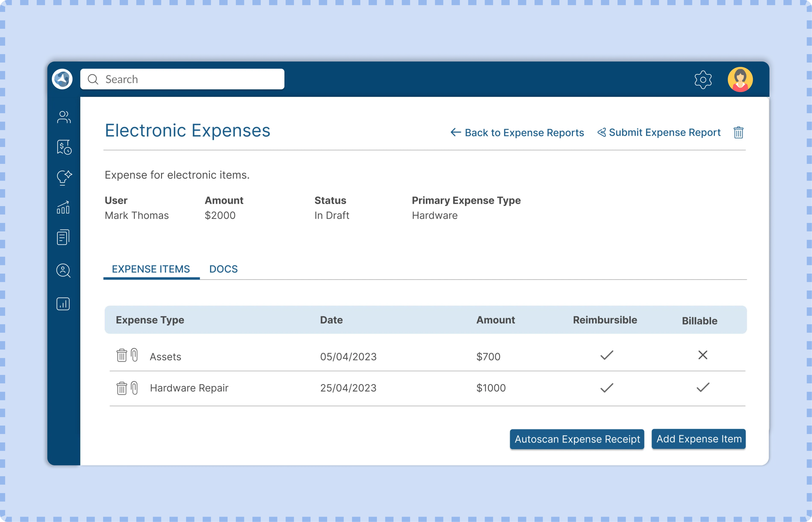Viewport: 812px width, 522px height.
Task: Click attachment paperclip for Hardware Repair
Action: tap(135, 388)
